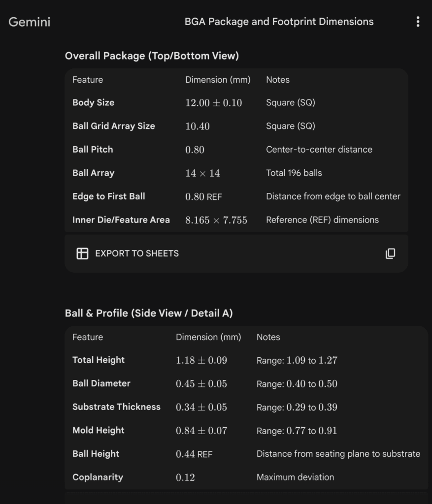The image size is (432, 504).
Task: Click the Overall Package (Top/Bottom View) heading
Action: [152, 56]
